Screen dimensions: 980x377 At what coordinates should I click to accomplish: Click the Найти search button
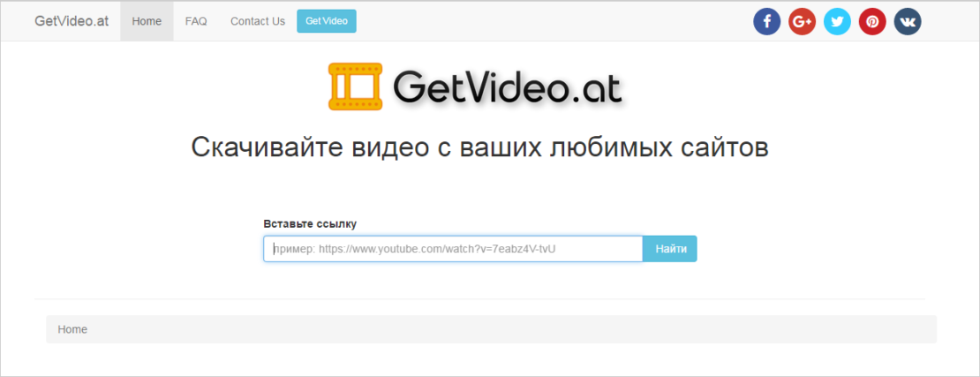coord(670,249)
